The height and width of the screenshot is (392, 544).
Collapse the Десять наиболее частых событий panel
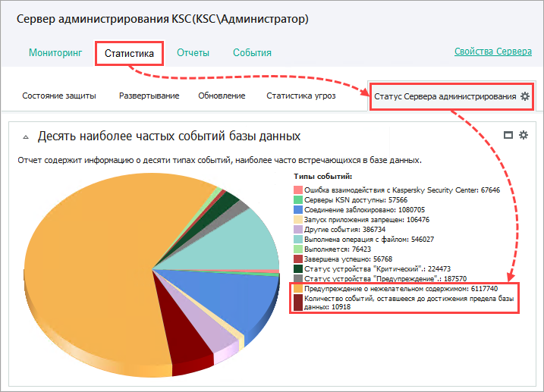(x=26, y=137)
